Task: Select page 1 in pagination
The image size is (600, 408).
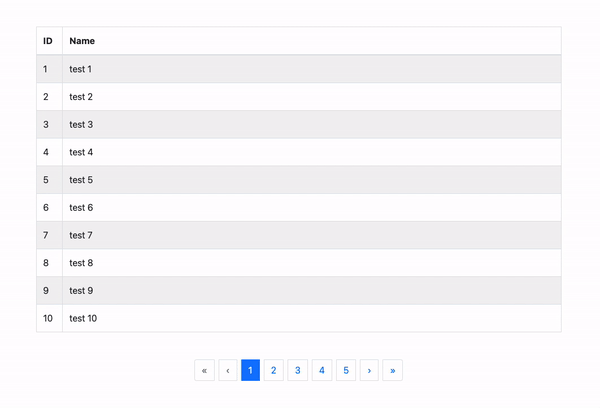Action: [x=250, y=370]
